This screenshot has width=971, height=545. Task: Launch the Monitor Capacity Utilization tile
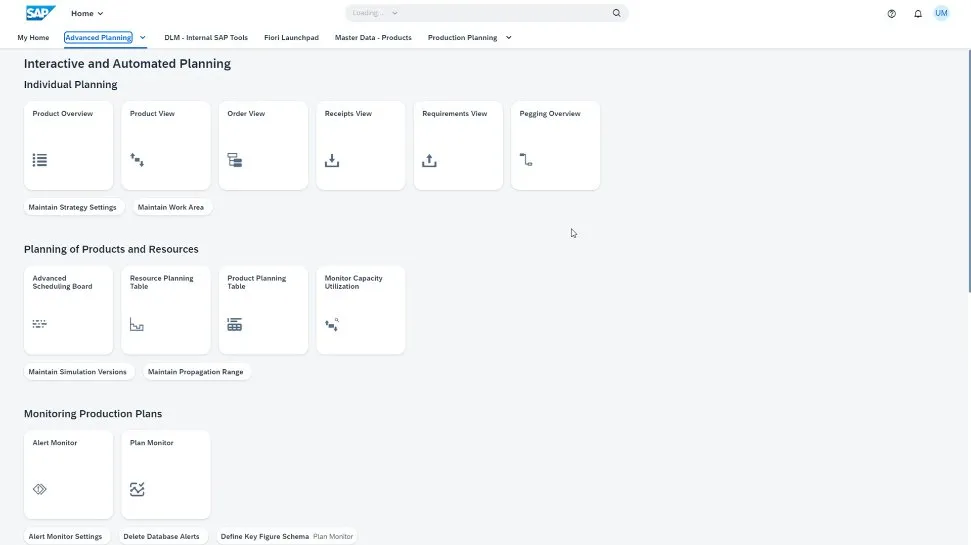(x=360, y=310)
